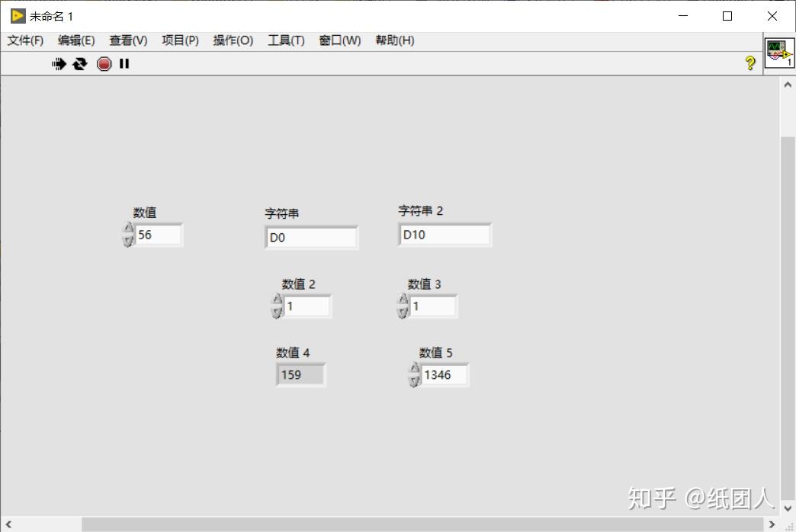
Task: Select the Run Continuously icon
Action: [x=80, y=64]
